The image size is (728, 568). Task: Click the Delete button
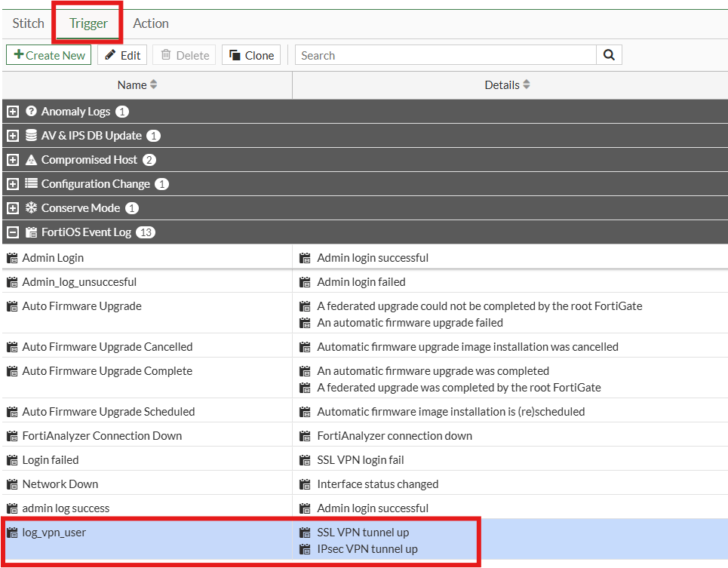[184, 55]
